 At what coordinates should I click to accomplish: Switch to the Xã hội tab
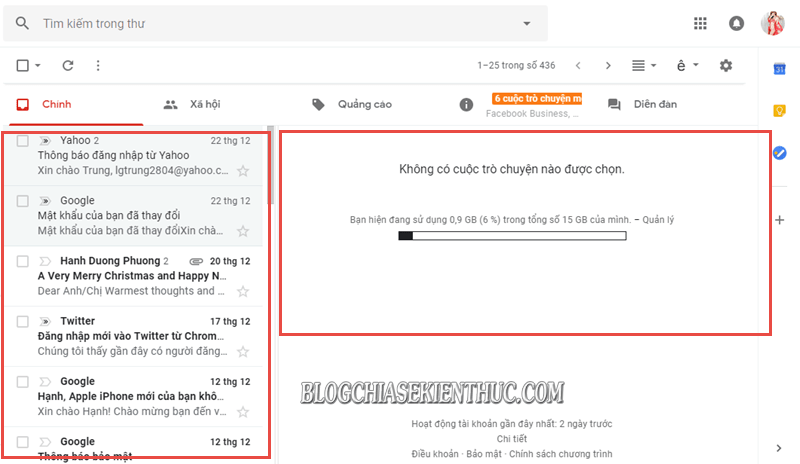pyautogui.click(x=206, y=104)
